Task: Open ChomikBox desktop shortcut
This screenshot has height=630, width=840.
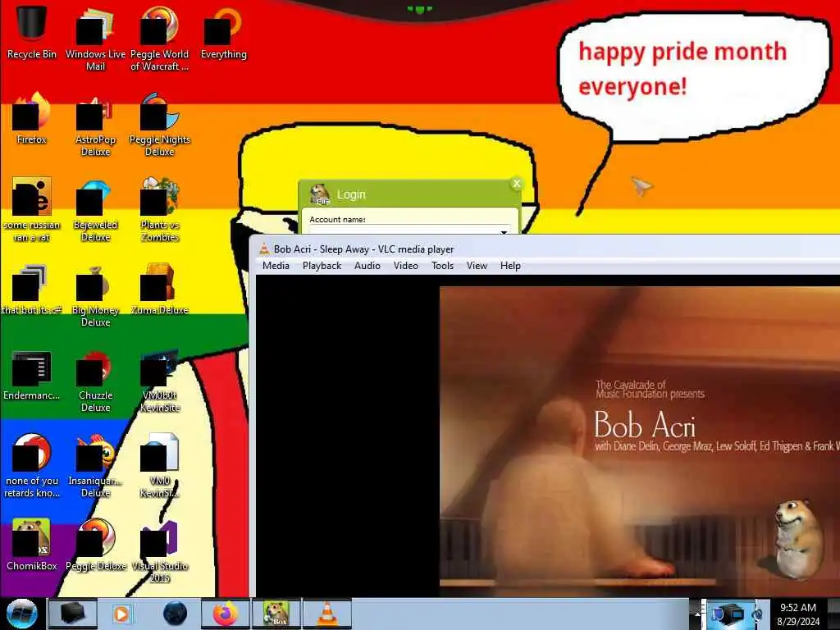Action: [x=31, y=544]
